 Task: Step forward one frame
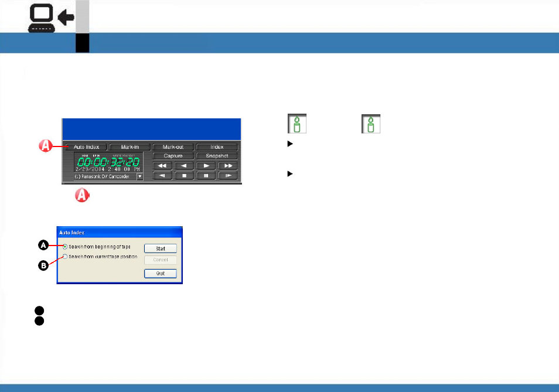click(228, 175)
